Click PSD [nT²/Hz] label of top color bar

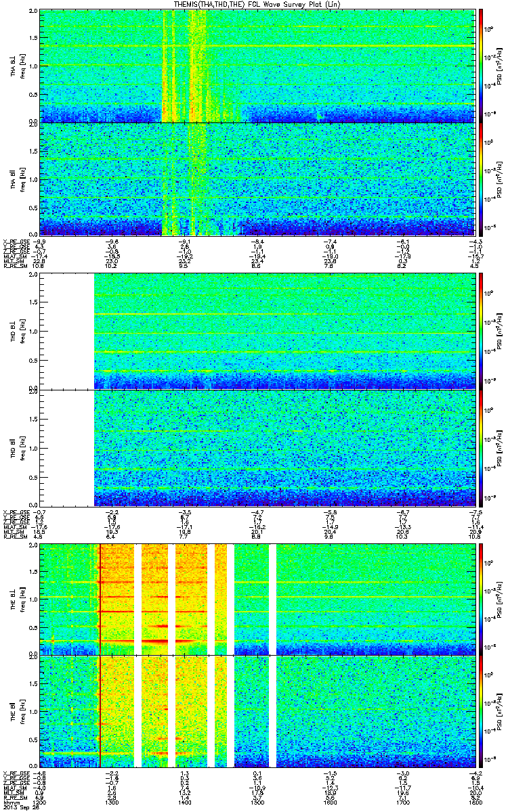pos(499,66)
